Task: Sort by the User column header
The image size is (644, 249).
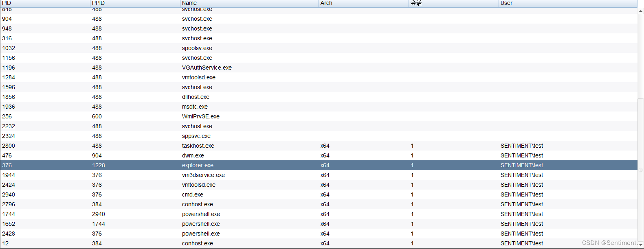Action: (568, 3)
